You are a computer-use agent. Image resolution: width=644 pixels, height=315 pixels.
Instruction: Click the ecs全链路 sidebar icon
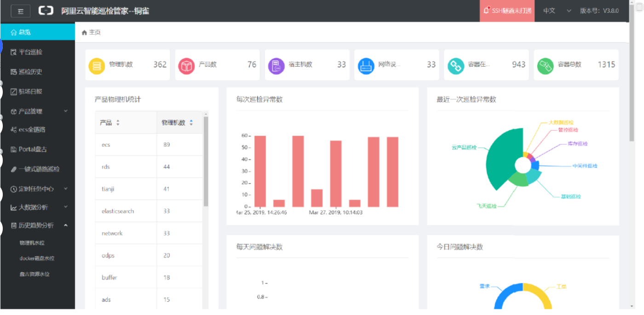[x=13, y=130]
